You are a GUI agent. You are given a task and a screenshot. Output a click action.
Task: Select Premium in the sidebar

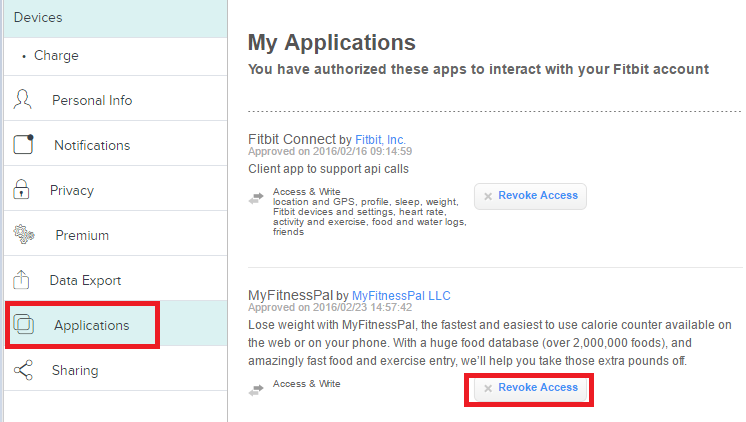click(82, 235)
